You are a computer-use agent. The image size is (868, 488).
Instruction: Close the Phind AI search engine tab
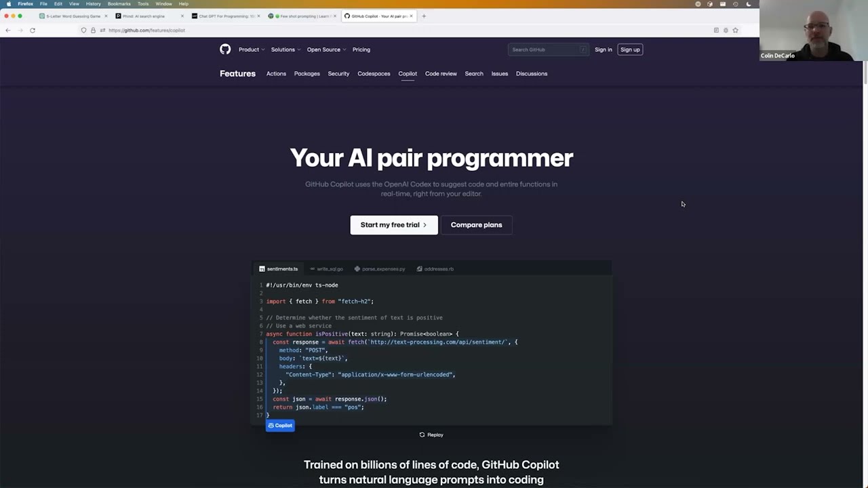pyautogui.click(x=182, y=16)
